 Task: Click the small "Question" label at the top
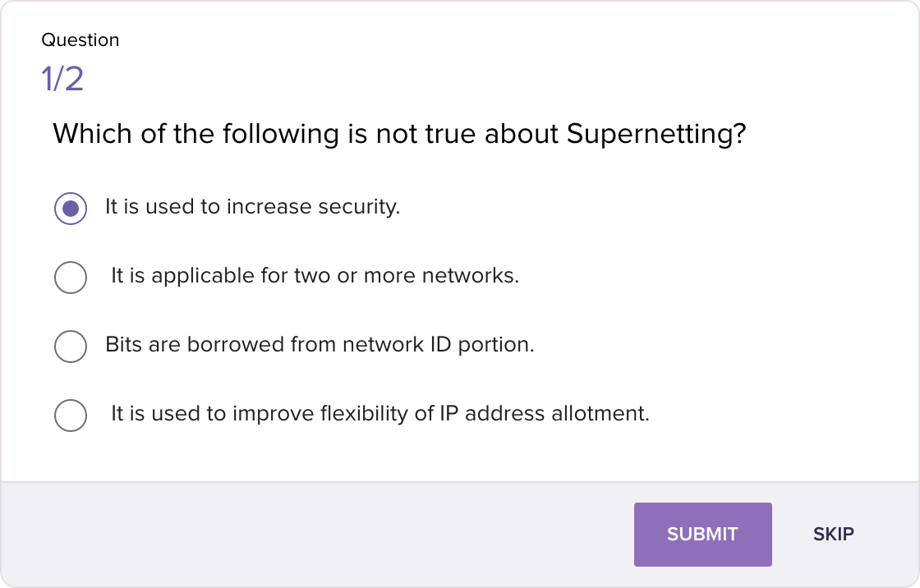[80, 40]
